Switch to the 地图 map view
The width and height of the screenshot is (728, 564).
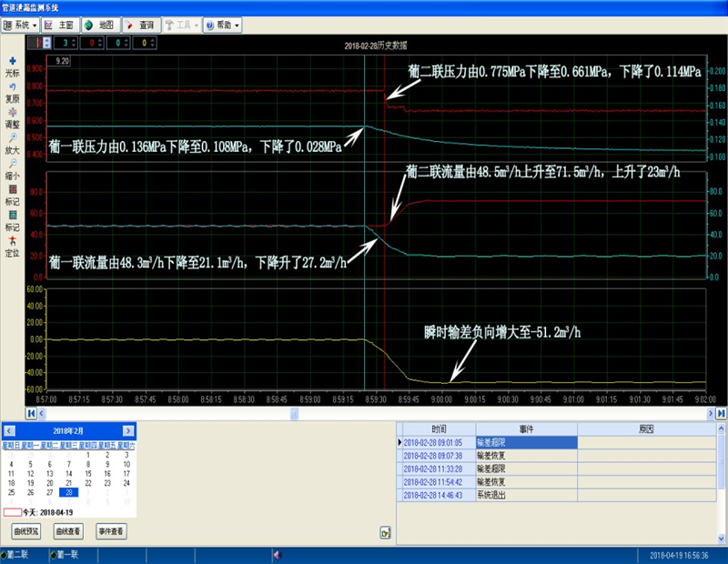coord(100,25)
